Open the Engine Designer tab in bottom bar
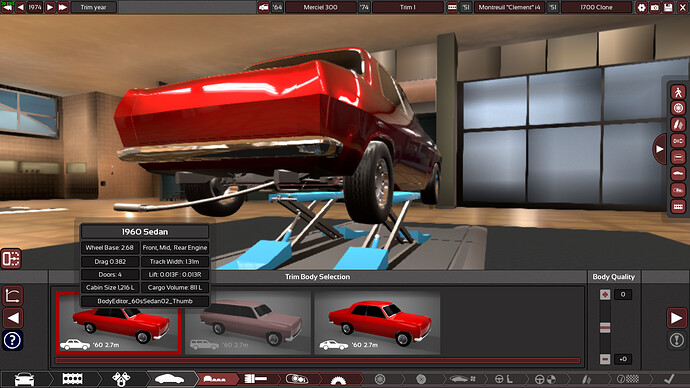 coord(73,379)
